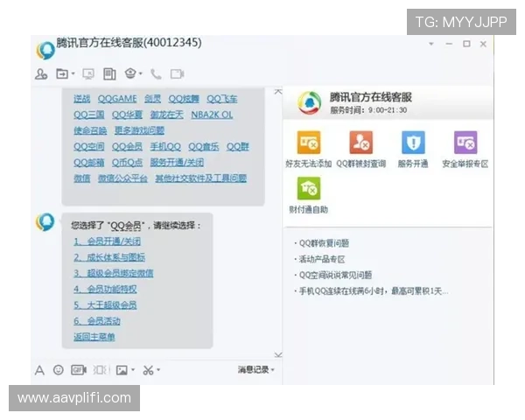Click the 剑灵 link
This screenshot has width=525, height=420.
click(x=152, y=99)
